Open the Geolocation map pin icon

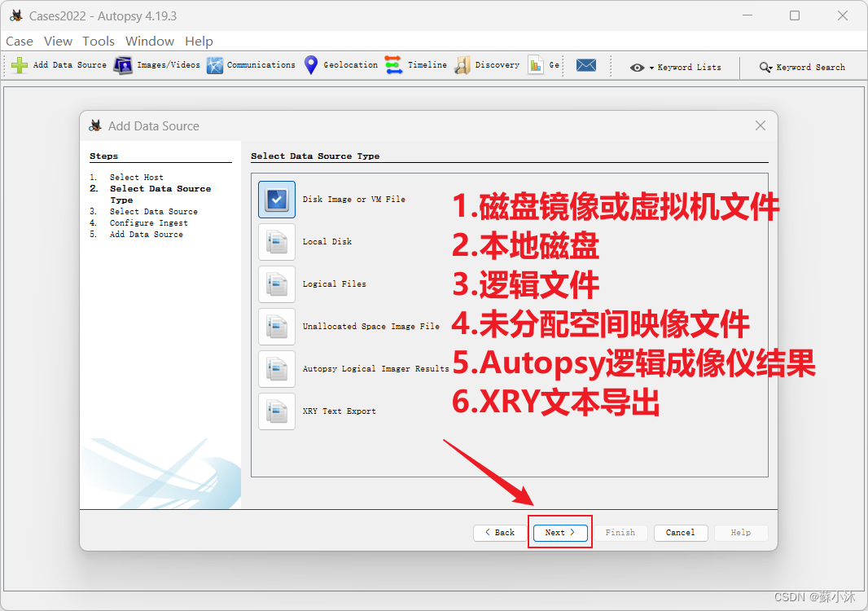pos(311,65)
